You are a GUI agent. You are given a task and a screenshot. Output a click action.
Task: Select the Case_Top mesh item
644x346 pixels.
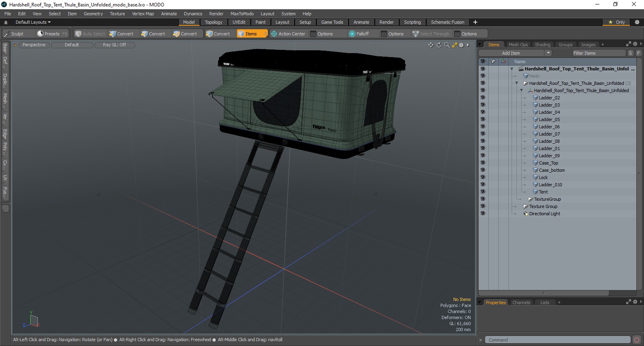pyautogui.click(x=548, y=163)
